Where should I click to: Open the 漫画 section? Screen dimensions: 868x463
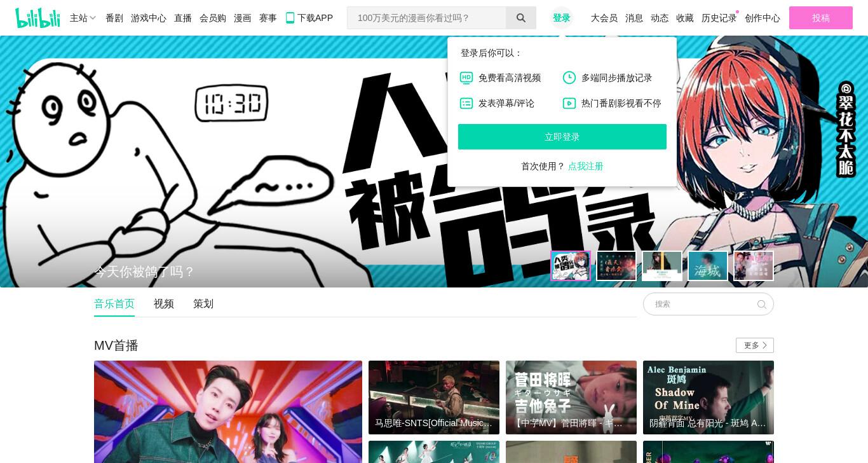point(243,18)
